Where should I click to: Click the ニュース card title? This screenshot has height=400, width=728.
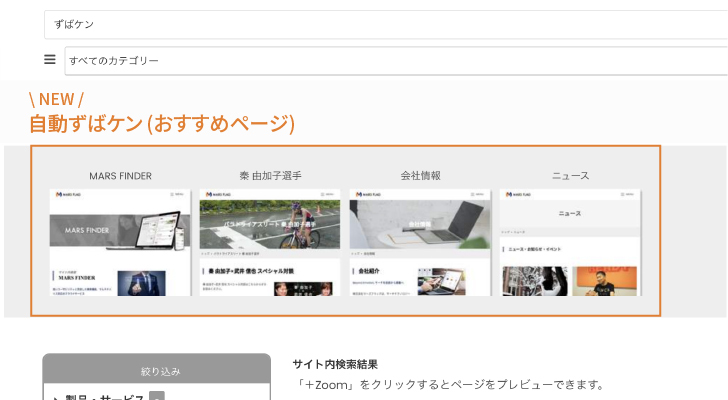pyautogui.click(x=571, y=176)
